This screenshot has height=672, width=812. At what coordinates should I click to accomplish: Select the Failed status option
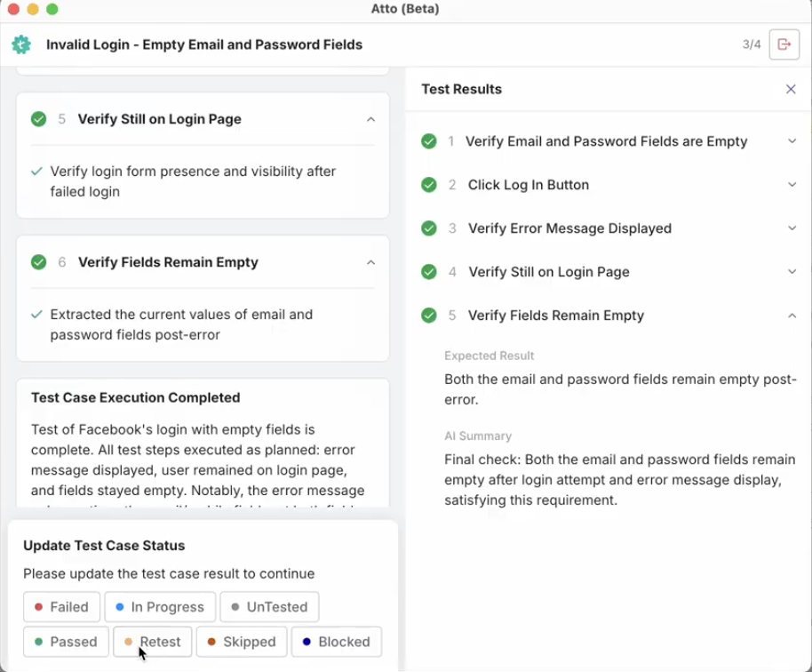tap(60, 606)
